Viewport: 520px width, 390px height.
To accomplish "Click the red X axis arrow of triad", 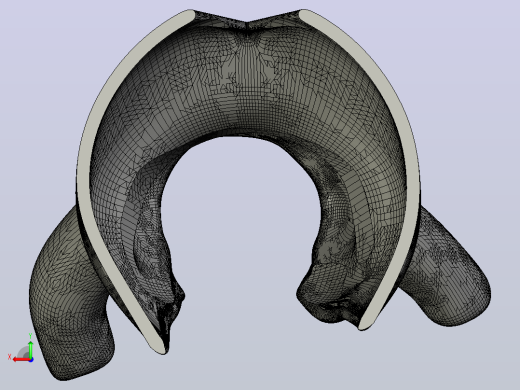I will coord(22,359).
